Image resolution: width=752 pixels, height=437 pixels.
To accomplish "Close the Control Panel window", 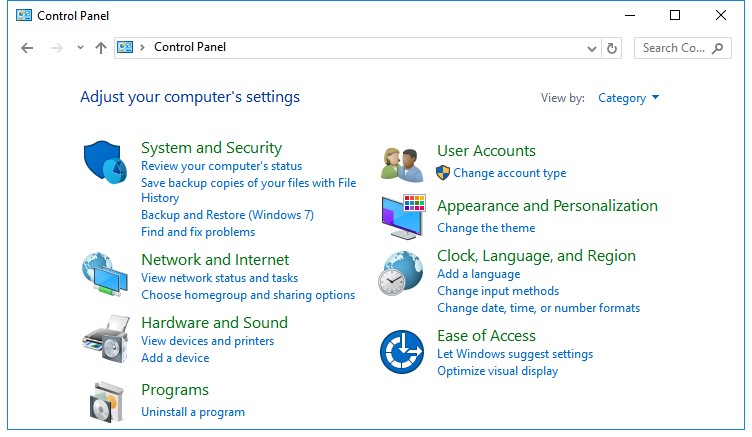I will 720,15.
